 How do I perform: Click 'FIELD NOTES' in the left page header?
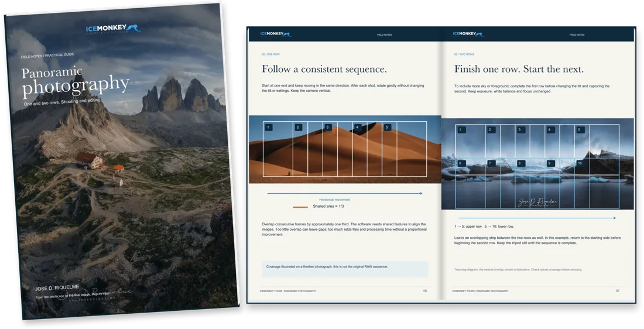(x=385, y=35)
